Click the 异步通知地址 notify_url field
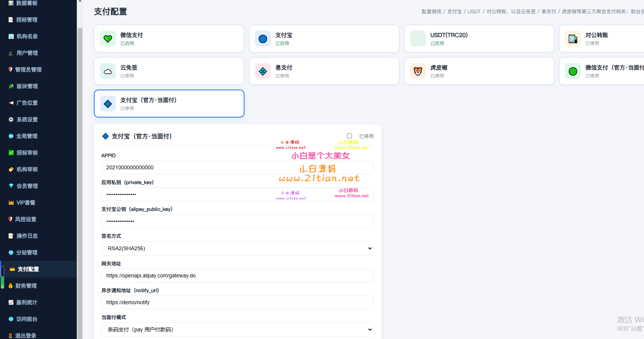The height and width of the screenshot is (339, 644). coord(238,302)
